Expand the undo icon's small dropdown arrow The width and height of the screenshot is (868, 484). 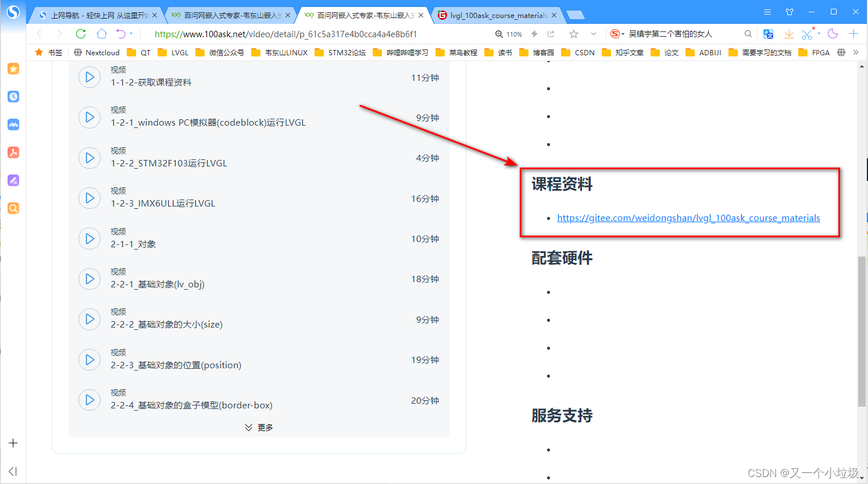click(131, 34)
